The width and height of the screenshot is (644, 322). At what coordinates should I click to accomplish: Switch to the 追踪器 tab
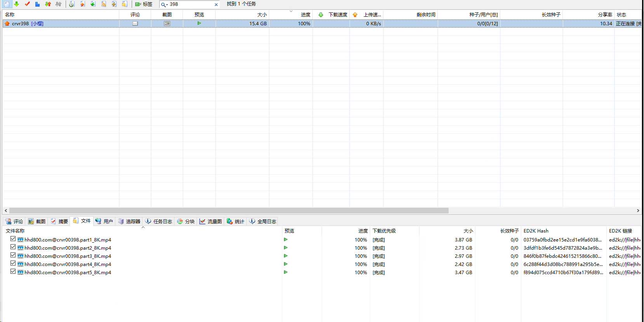(129, 221)
